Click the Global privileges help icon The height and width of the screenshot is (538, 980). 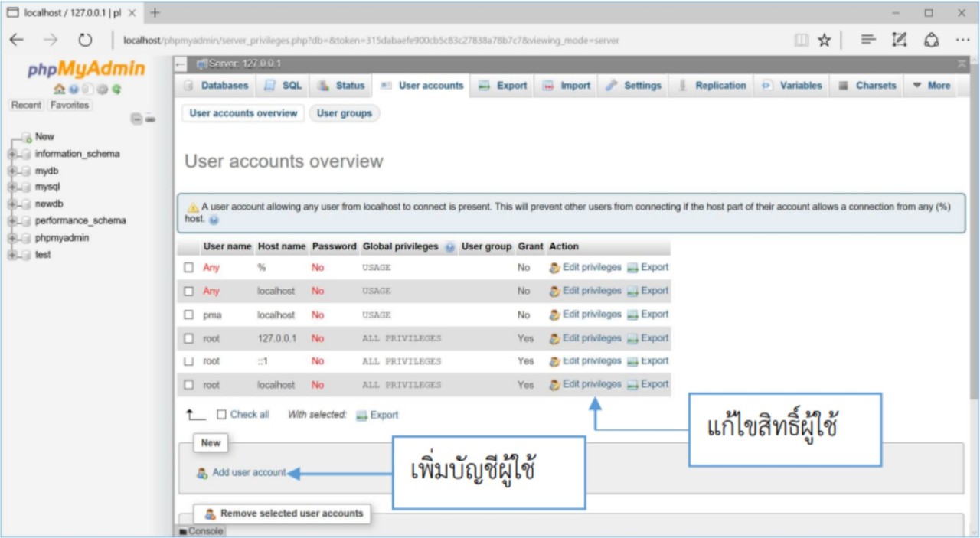(449, 247)
